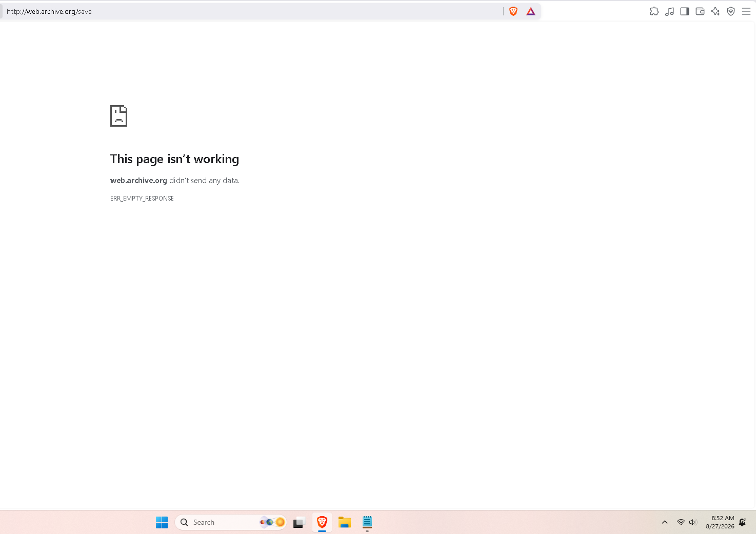Open the Brave Wallet icon

coord(700,11)
